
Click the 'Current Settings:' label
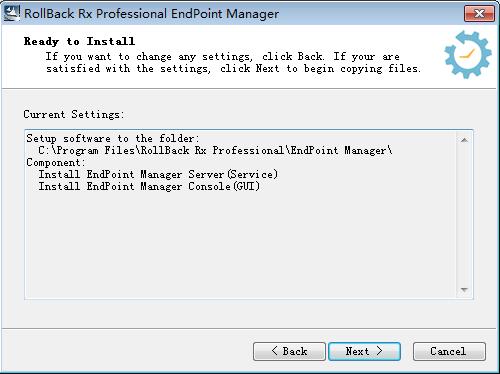coord(74,114)
